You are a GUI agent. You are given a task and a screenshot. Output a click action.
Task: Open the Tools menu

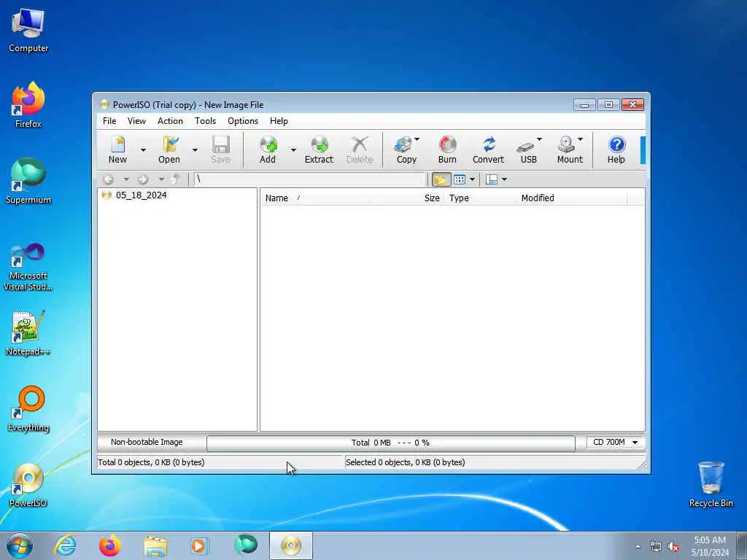(x=205, y=121)
